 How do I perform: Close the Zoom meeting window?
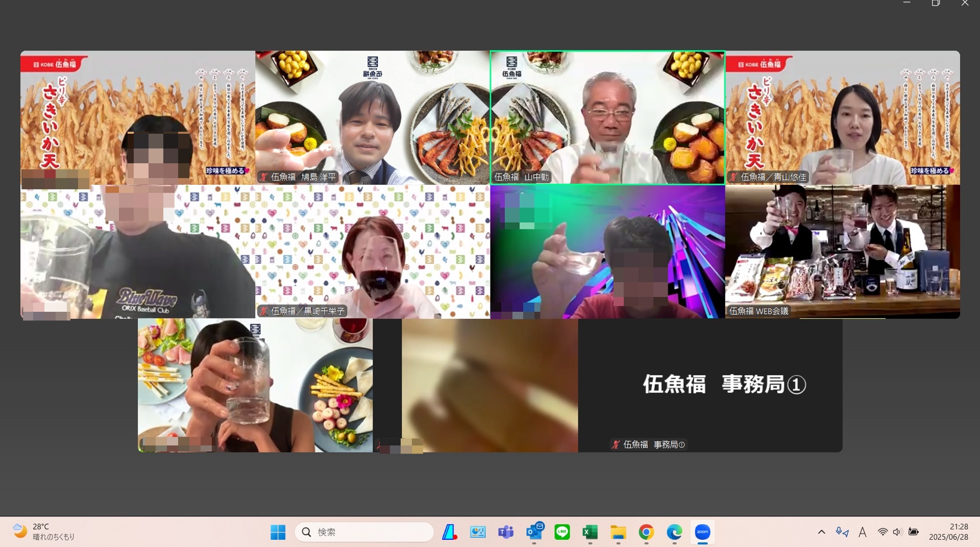coord(965,3)
